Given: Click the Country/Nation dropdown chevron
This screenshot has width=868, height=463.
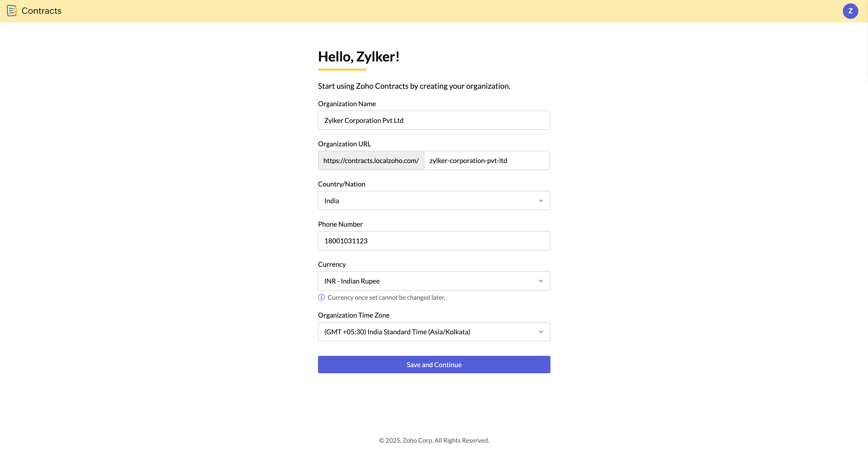Looking at the screenshot, I should [x=541, y=201].
